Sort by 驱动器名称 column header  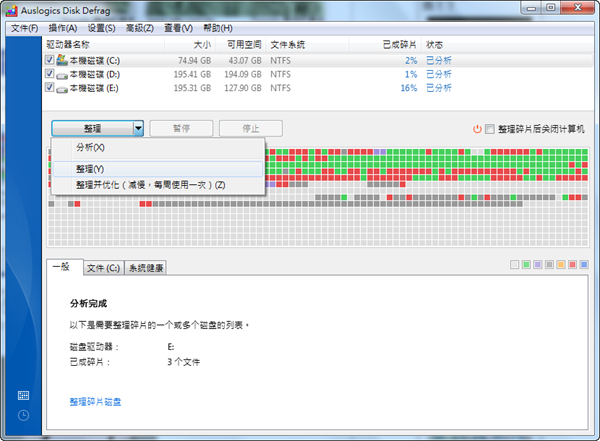pyautogui.click(x=103, y=45)
